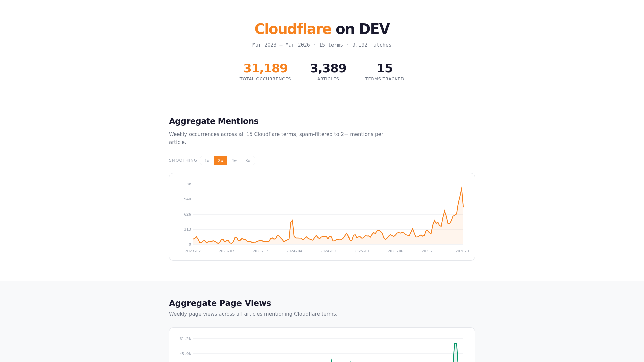Click the TOTAL OCCURRENCES label
Screen dimensions: 644x362
[265, 79]
